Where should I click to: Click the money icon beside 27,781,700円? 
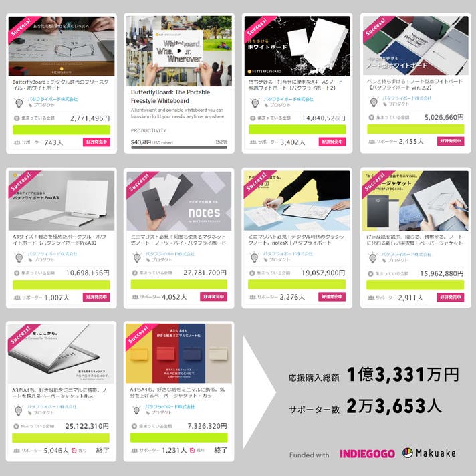point(135,273)
